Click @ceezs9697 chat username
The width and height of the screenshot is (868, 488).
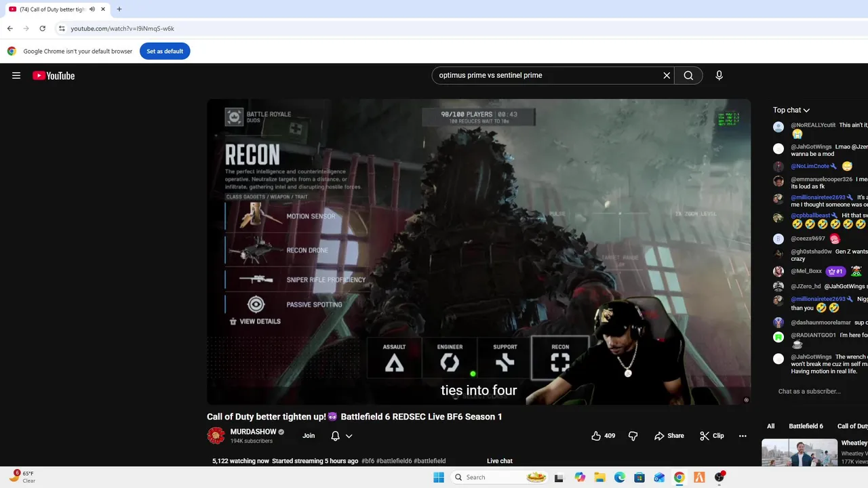click(808, 239)
